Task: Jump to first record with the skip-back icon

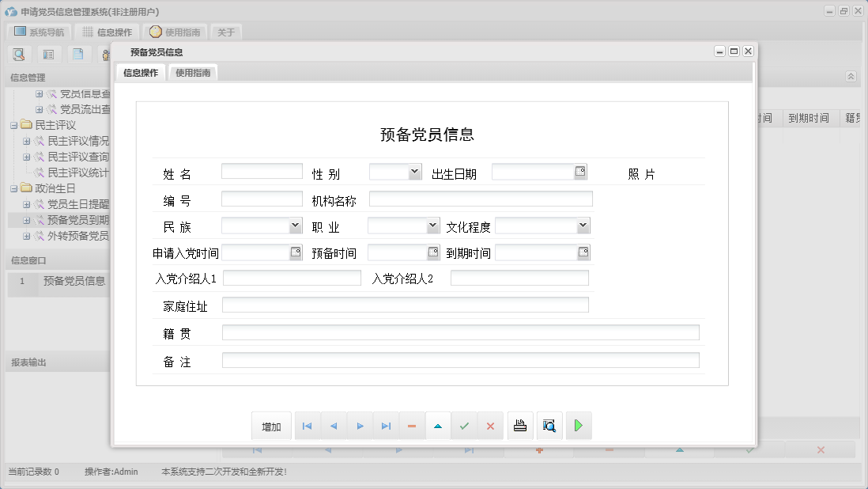Action: (x=307, y=426)
